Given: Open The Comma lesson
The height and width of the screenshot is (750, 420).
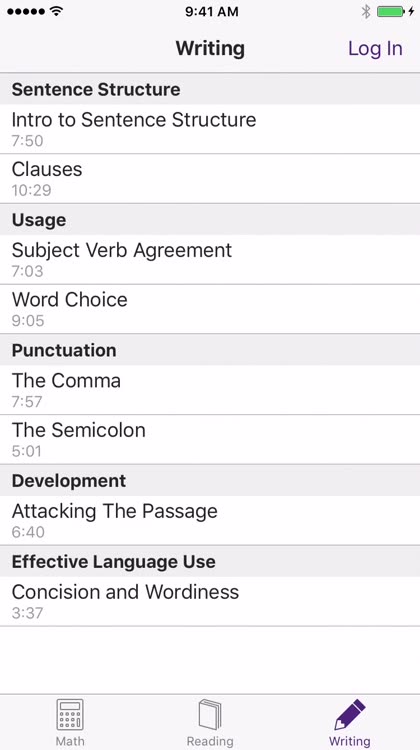Looking at the screenshot, I should pyautogui.click(x=210, y=390).
